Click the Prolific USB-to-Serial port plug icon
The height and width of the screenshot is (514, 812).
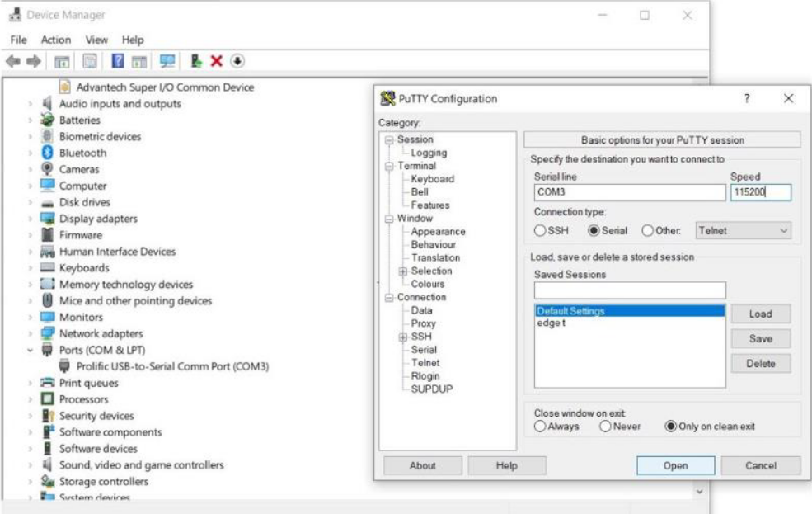[64, 366]
